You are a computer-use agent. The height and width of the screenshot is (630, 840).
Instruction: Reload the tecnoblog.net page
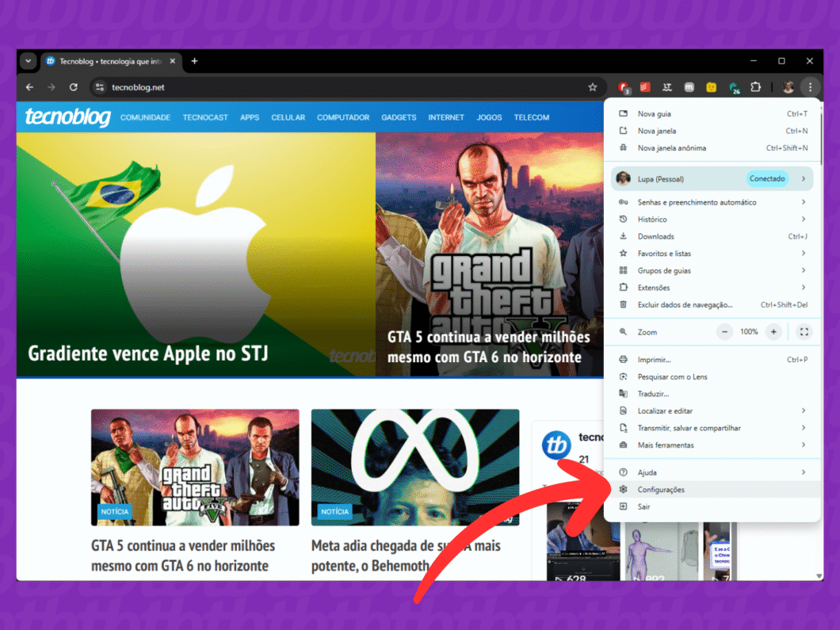click(74, 87)
